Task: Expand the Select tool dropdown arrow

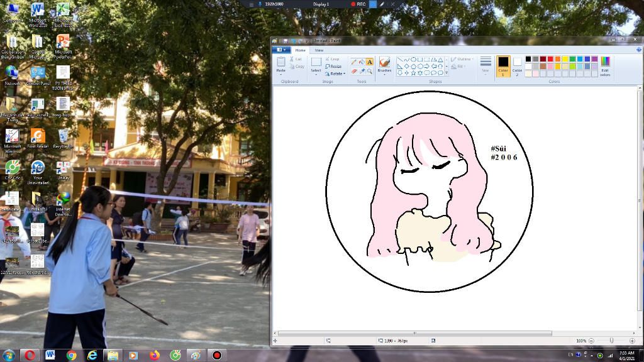Action: (316, 75)
